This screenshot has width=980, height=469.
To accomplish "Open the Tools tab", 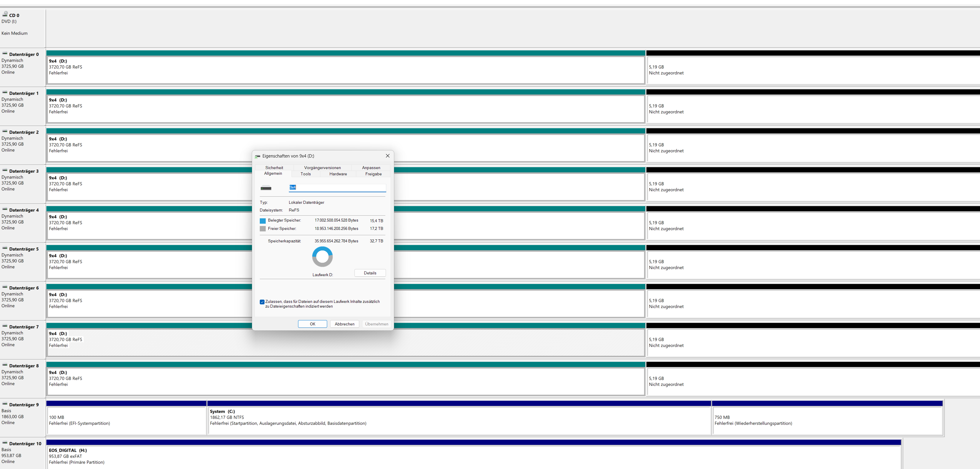I will tap(305, 174).
